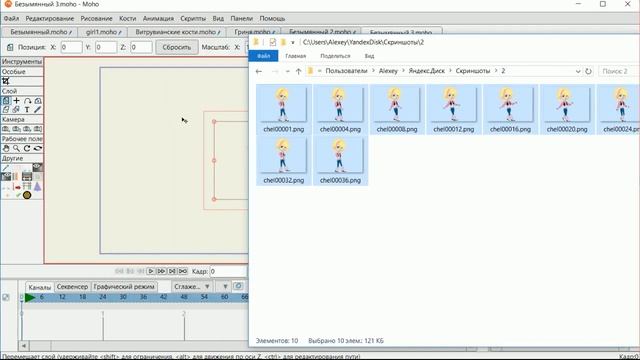The image size is (640, 360).
Task: Select the Eyedropper tool in Слой section
Action: coord(38,110)
